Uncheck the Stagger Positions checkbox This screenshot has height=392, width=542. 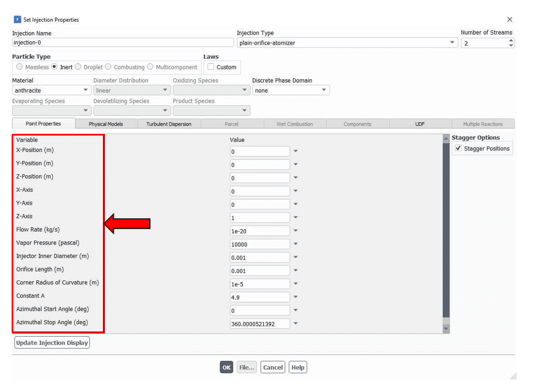click(458, 148)
